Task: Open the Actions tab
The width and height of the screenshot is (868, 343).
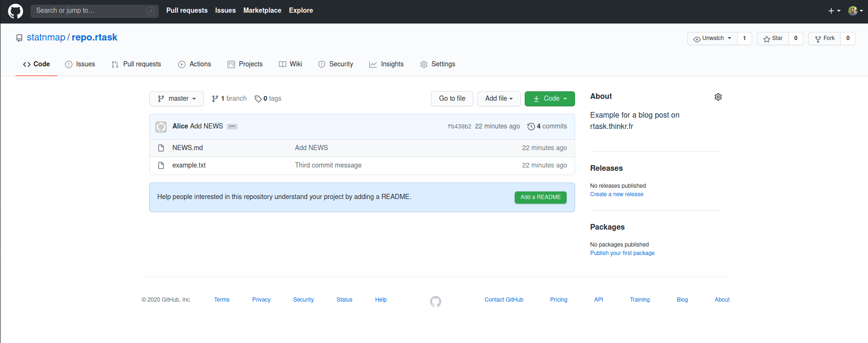Action: click(x=195, y=64)
